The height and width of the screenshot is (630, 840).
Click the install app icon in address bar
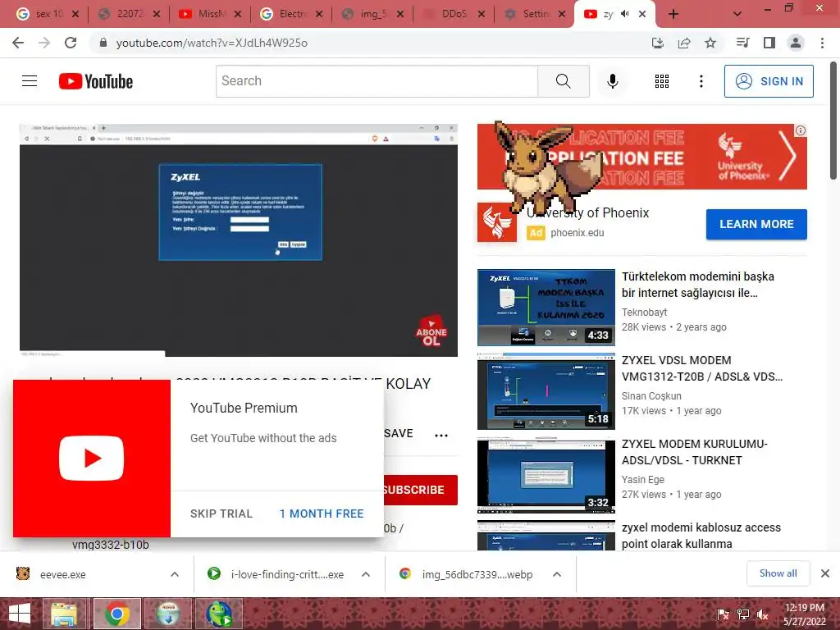tap(658, 43)
